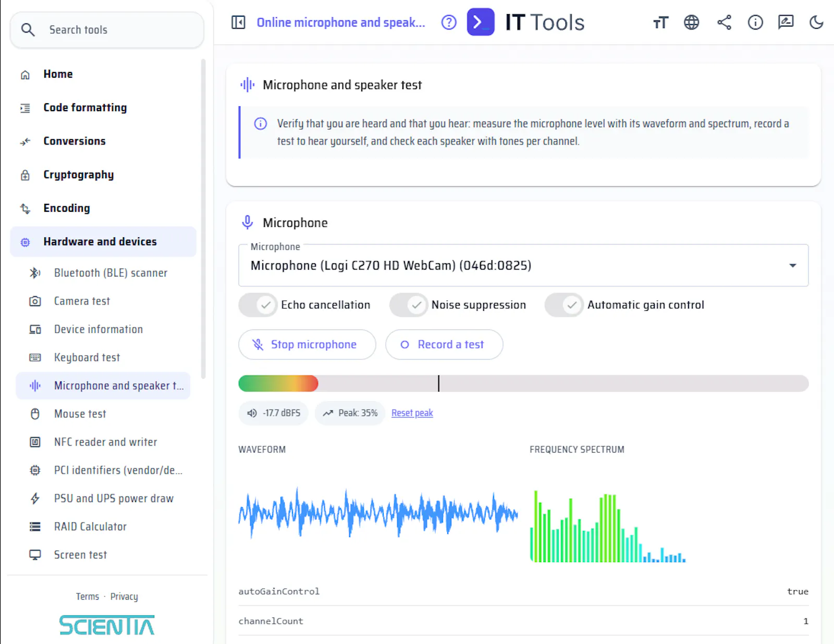Open the Privacy link

pos(124,596)
